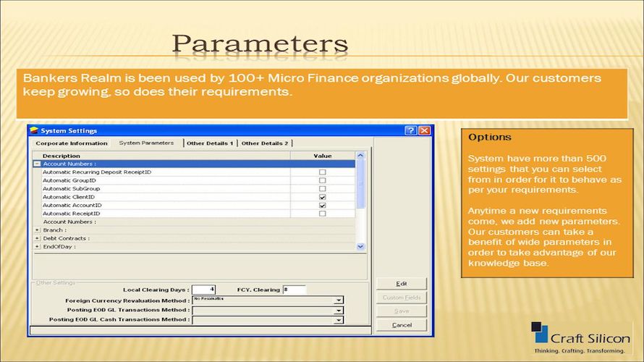Click the Save button
This screenshot has width=644, height=362.
[x=402, y=311]
